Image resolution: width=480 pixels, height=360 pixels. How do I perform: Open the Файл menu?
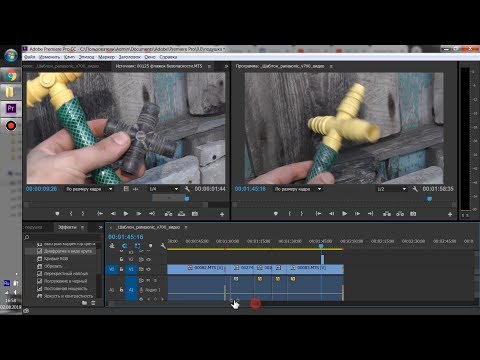[x=30, y=57]
